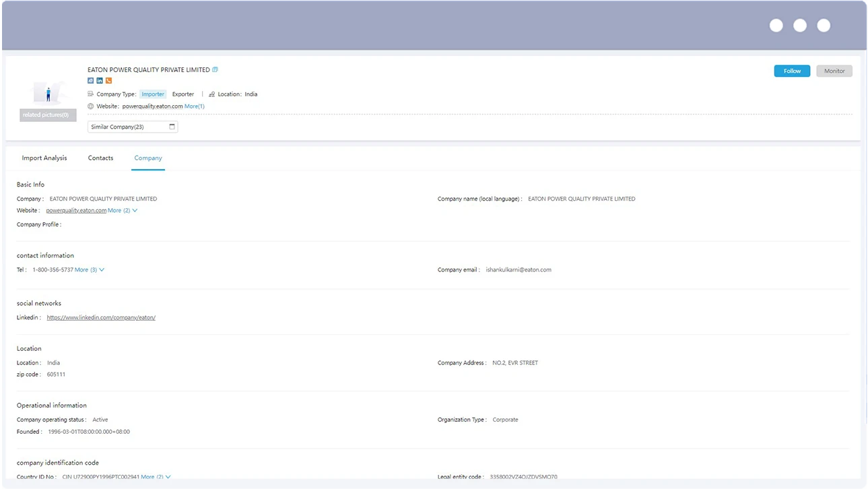868x489 pixels.
Task: Click the last white window control dot
Action: (x=824, y=26)
